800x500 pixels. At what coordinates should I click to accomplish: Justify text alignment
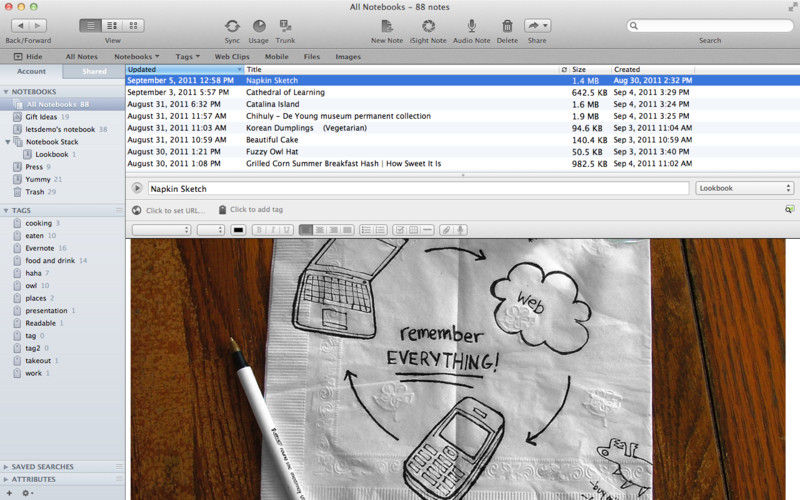[347, 230]
